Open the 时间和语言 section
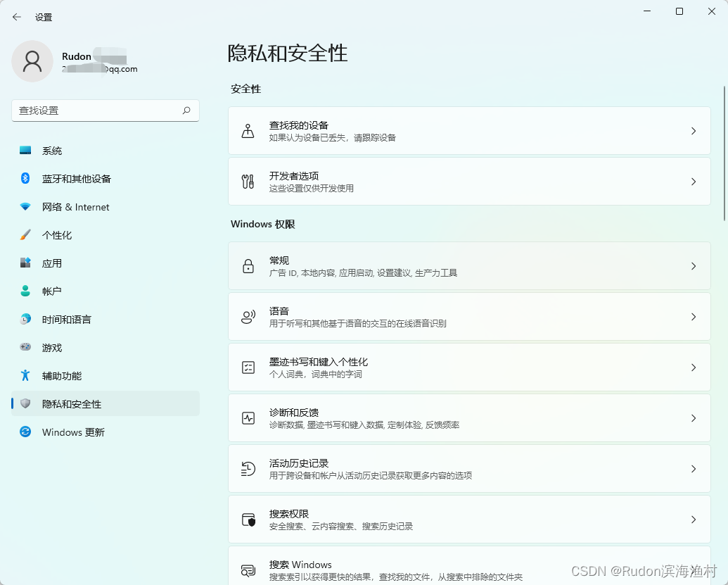 tap(106, 319)
